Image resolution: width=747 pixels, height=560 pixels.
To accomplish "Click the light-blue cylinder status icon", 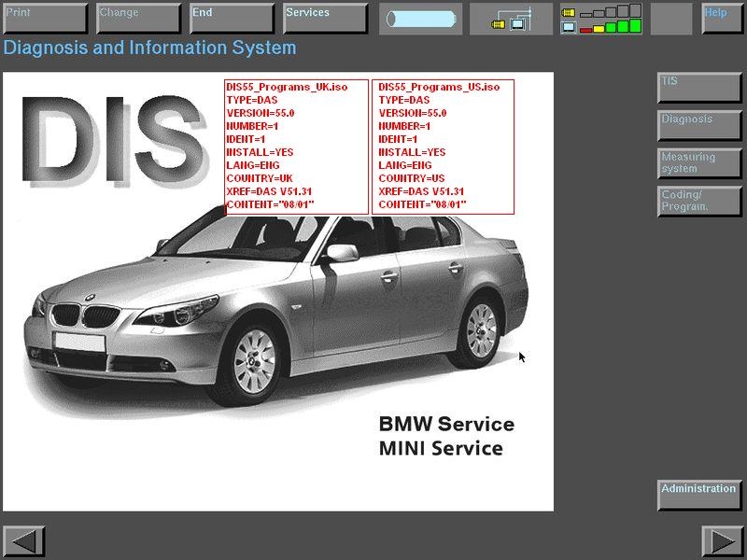I will point(421,19).
